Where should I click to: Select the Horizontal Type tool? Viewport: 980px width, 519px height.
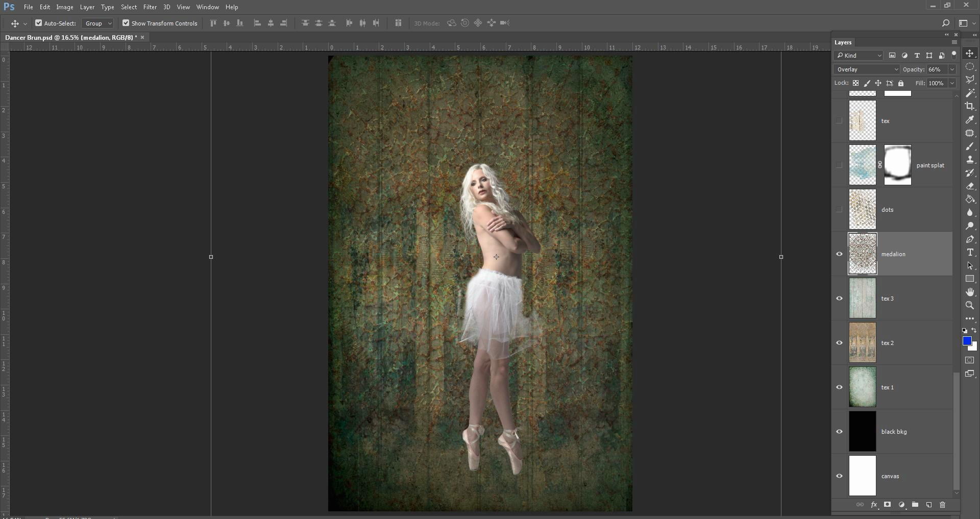tap(970, 253)
